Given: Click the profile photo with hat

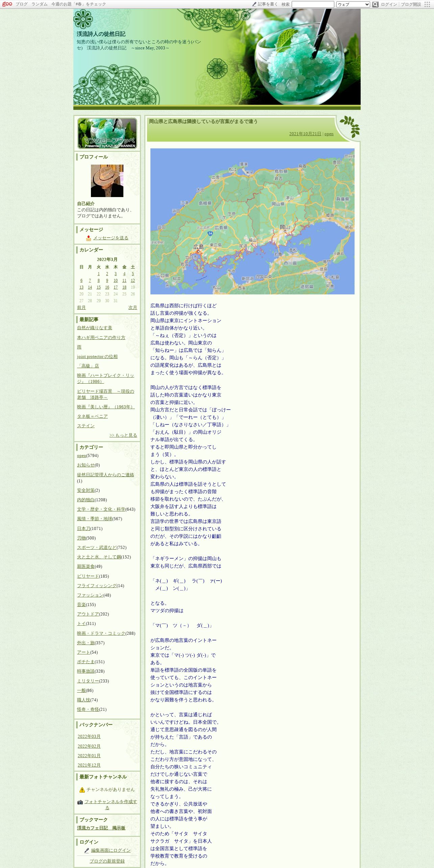Looking at the screenshot, I should 107,181.
